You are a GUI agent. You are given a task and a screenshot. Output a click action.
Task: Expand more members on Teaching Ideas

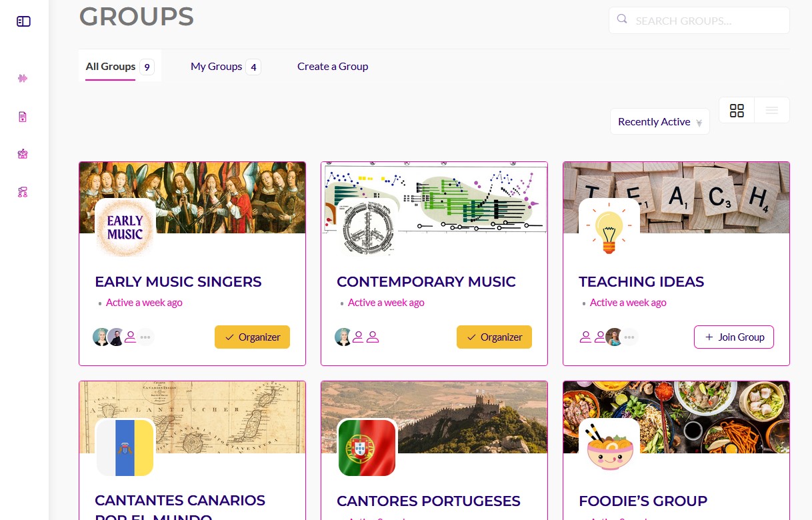tap(630, 337)
